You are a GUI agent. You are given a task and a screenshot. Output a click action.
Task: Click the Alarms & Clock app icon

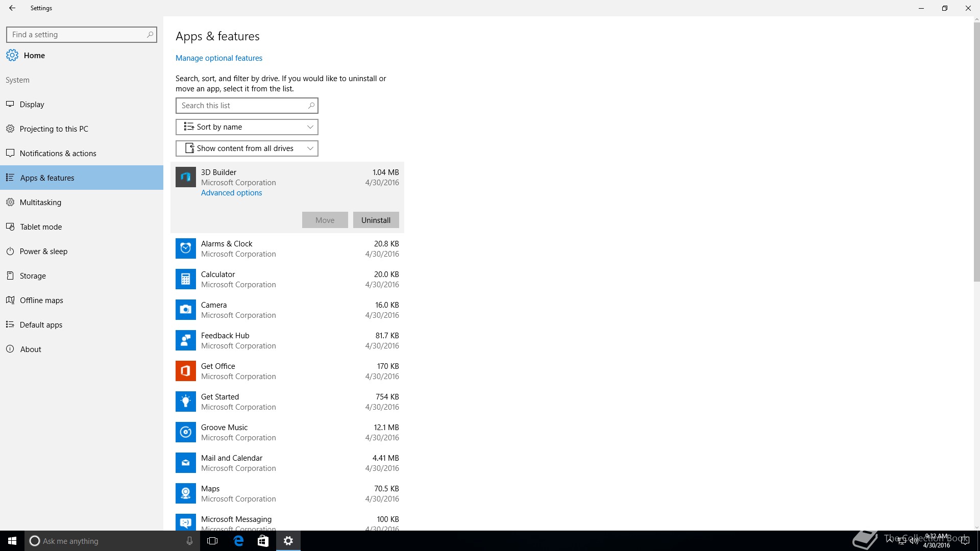pos(186,248)
